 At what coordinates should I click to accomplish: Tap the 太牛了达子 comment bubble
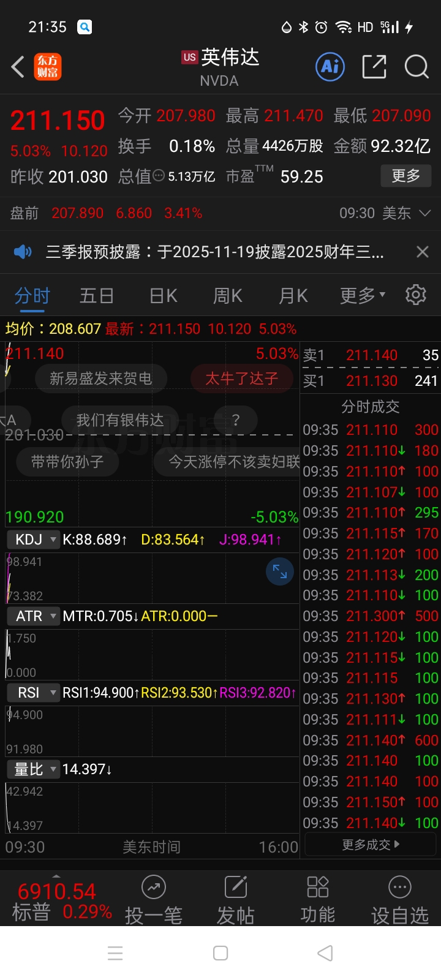click(x=241, y=379)
